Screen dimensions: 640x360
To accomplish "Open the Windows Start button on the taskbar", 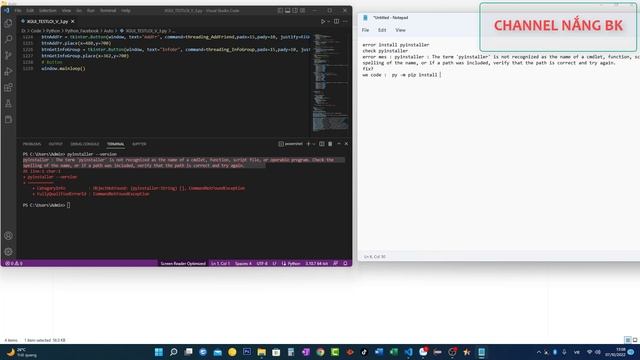I will point(159,352).
